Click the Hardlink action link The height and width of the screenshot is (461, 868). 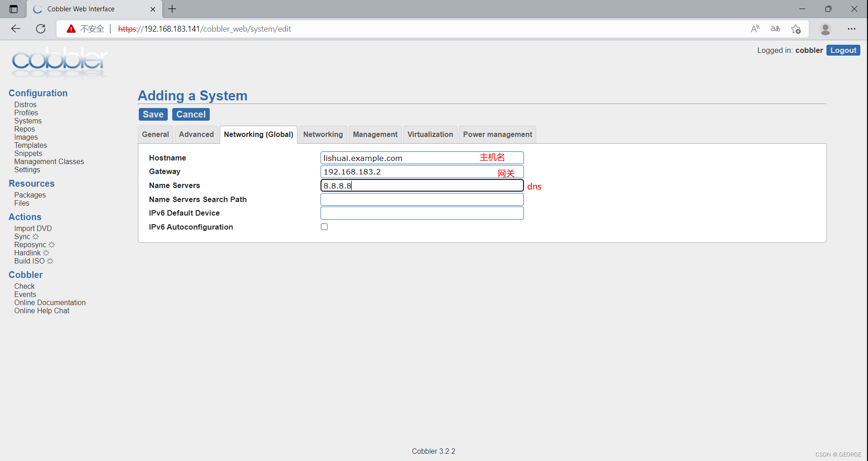coord(28,253)
